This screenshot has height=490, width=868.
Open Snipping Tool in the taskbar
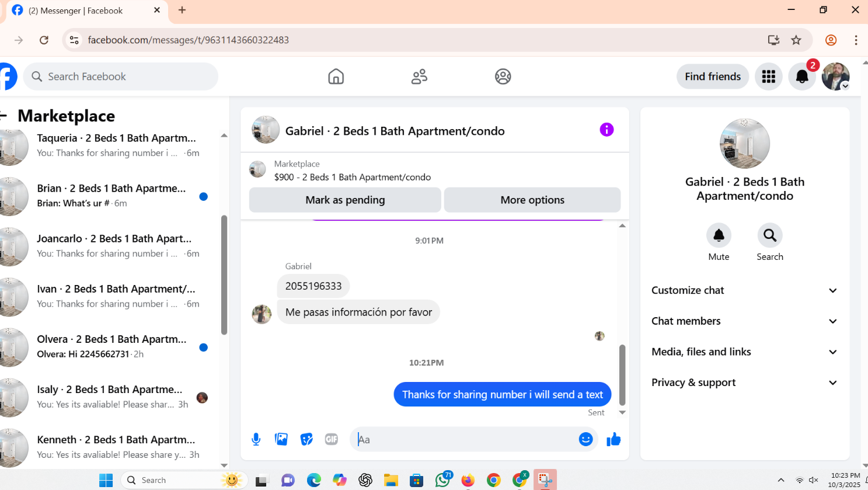click(545, 480)
